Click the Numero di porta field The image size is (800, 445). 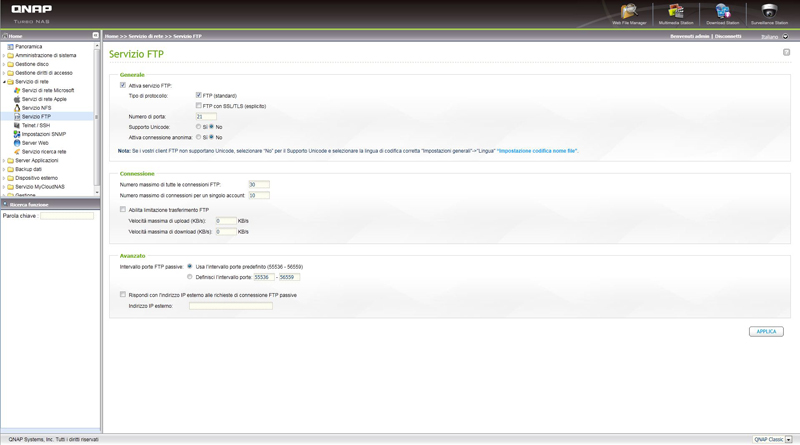(206, 117)
